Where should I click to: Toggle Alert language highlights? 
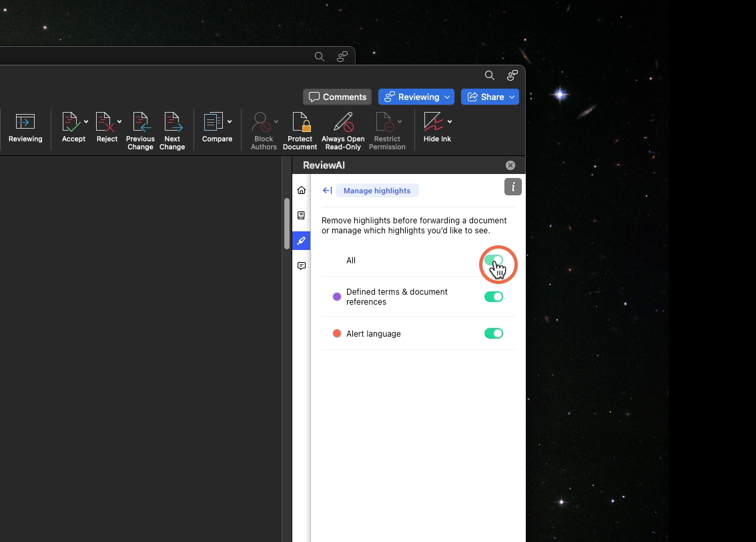click(494, 333)
